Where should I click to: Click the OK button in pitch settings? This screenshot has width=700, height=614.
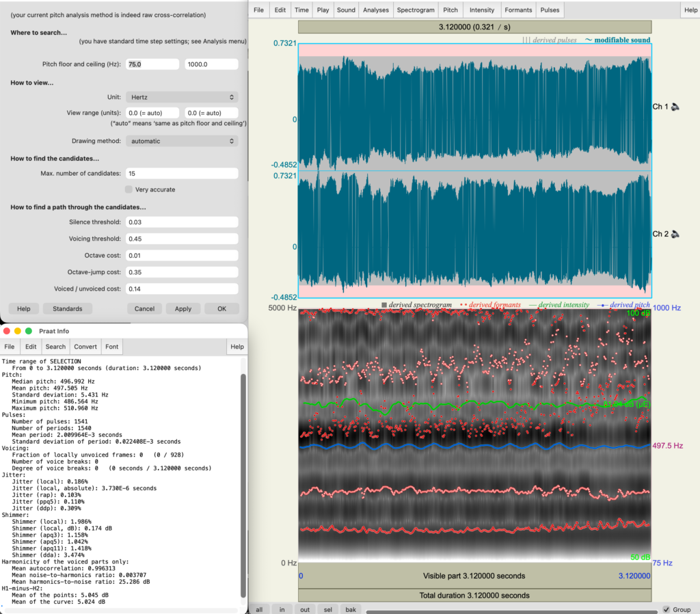(222, 308)
